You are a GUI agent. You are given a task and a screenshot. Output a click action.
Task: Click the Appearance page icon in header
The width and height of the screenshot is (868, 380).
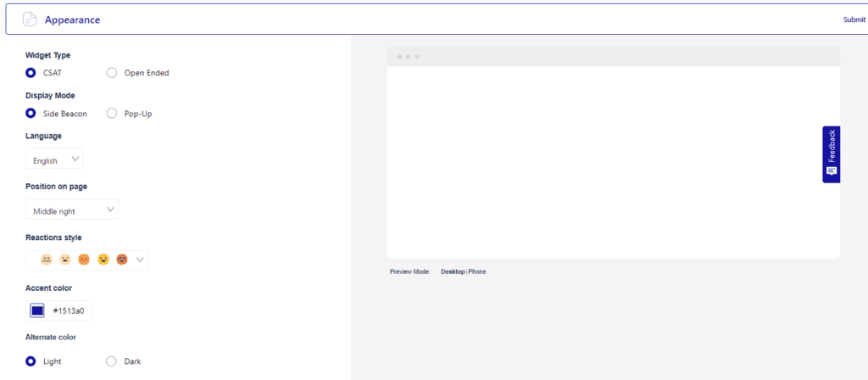(30, 20)
